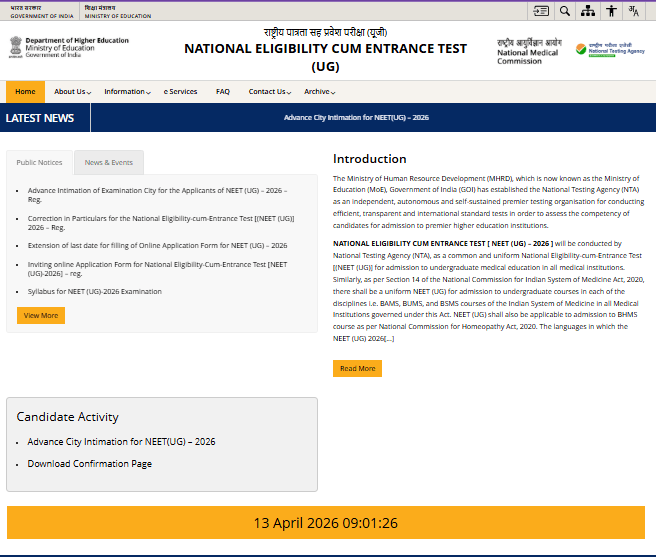656x557 pixels.
Task: Open Advance Intimation of Examination City notice
Action: click(x=157, y=195)
